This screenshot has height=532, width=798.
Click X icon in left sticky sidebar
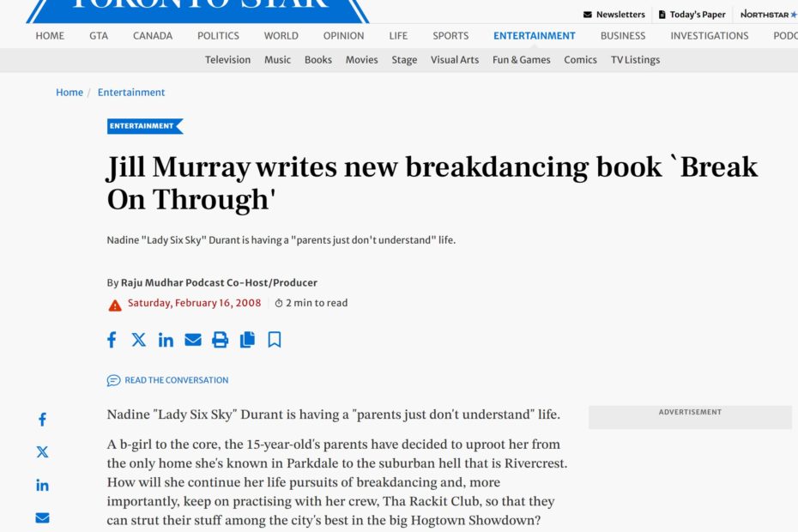tap(43, 452)
